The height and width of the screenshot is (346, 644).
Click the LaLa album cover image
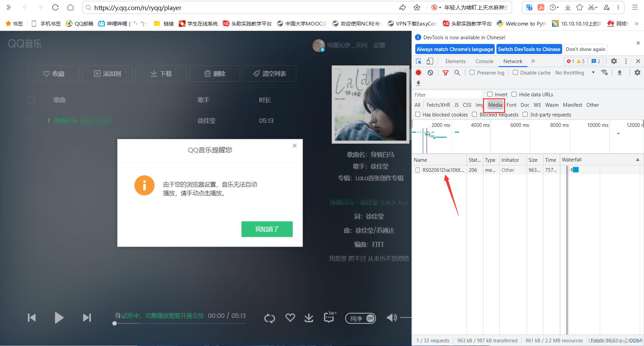371,104
